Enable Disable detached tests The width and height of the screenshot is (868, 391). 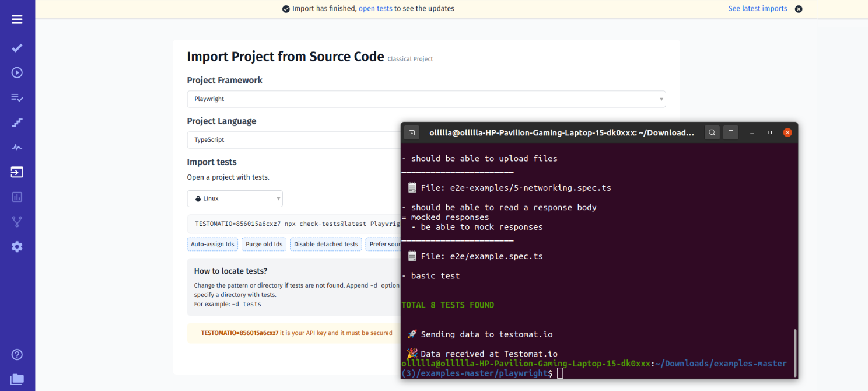[x=325, y=244]
